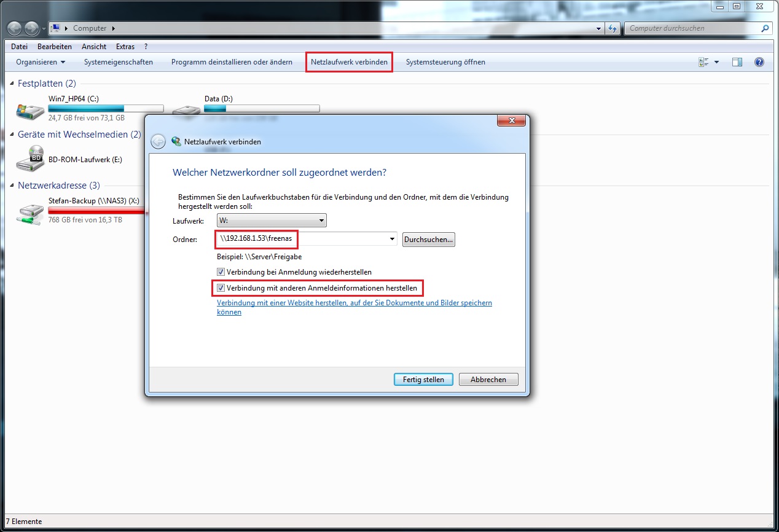Click the blue help icon

tap(759, 62)
